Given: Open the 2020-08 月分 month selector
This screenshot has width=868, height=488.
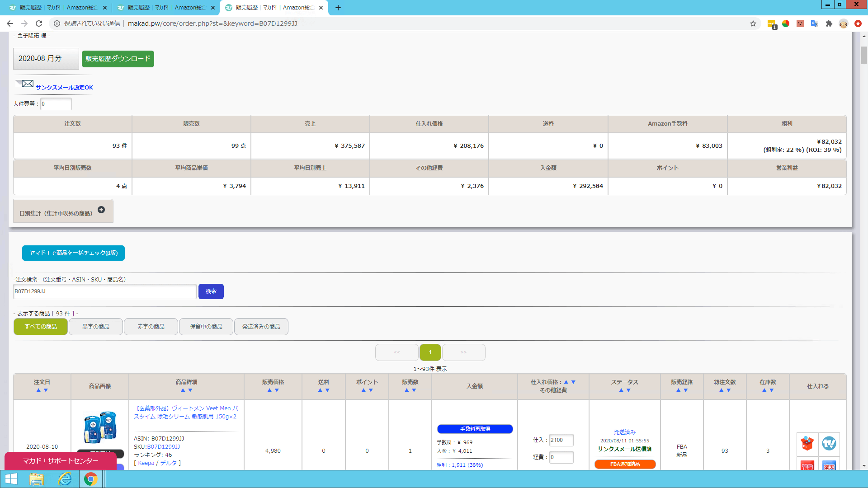Looking at the screenshot, I should pos(46,59).
